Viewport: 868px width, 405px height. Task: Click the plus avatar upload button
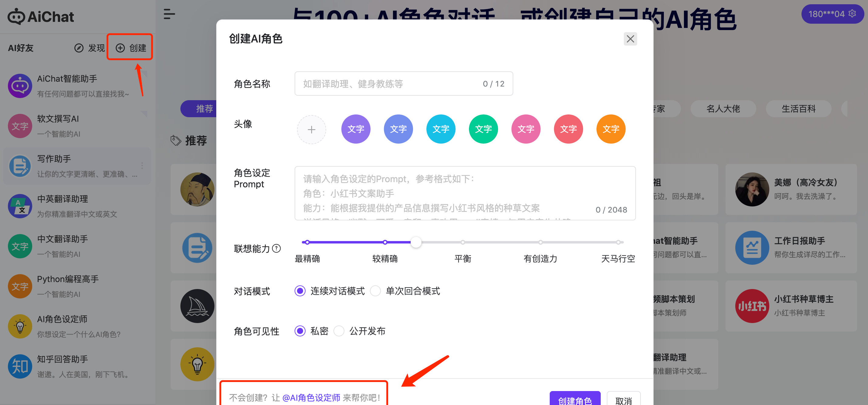(311, 129)
